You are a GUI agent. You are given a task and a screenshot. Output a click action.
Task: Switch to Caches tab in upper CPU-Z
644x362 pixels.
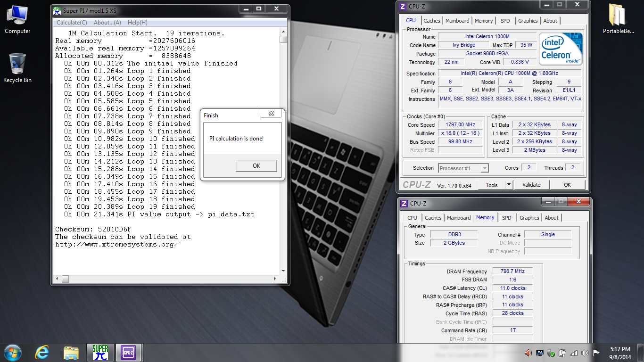(431, 21)
